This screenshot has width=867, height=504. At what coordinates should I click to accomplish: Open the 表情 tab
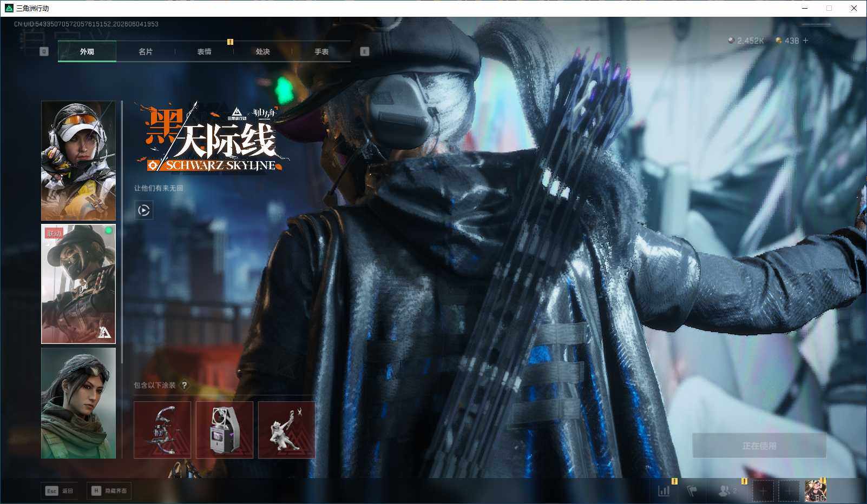(204, 52)
